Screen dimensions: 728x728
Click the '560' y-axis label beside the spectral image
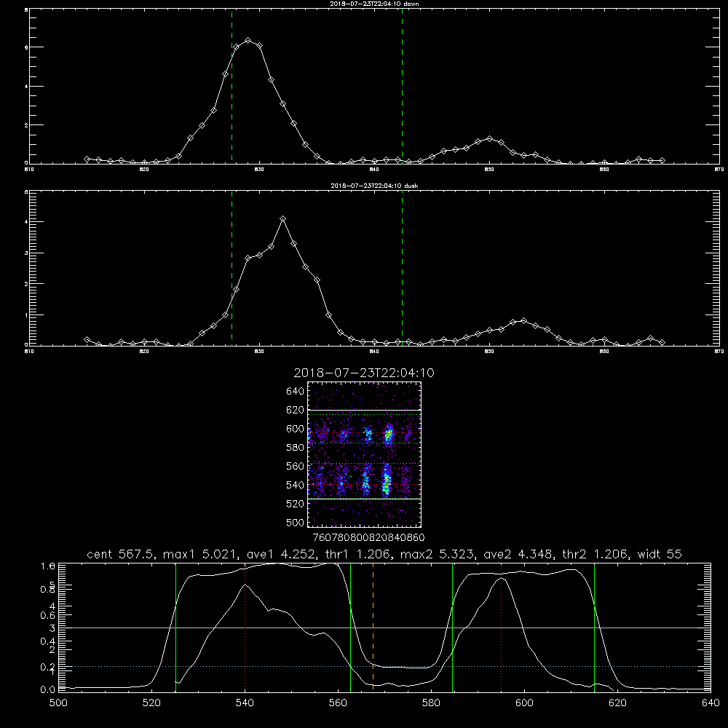tap(295, 466)
